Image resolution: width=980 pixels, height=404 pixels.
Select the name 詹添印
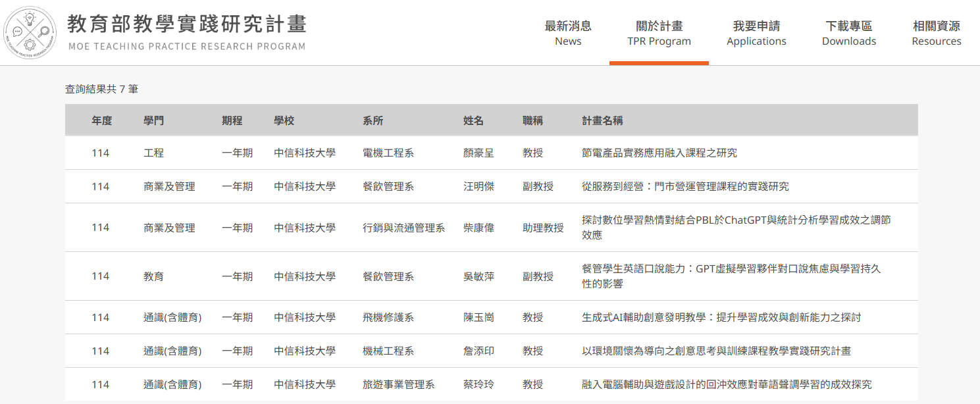pos(478,351)
